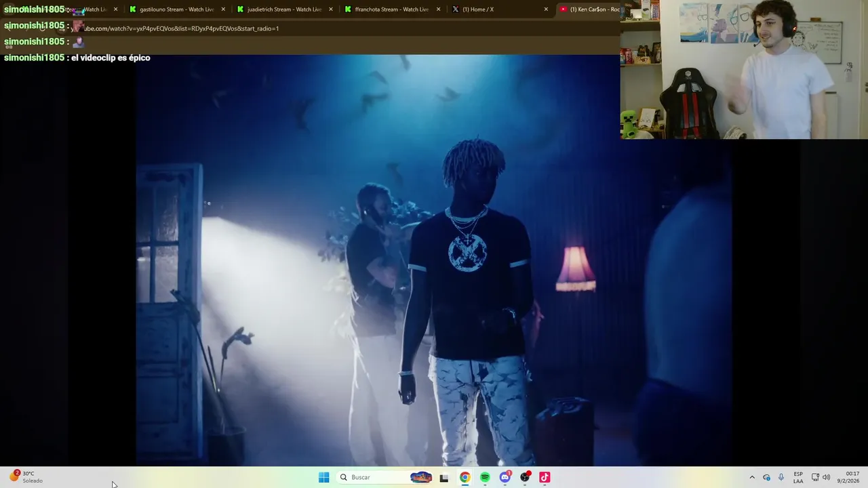The image size is (868, 488).
Task: Open the Windows Start menu
Action: point(324,477)
